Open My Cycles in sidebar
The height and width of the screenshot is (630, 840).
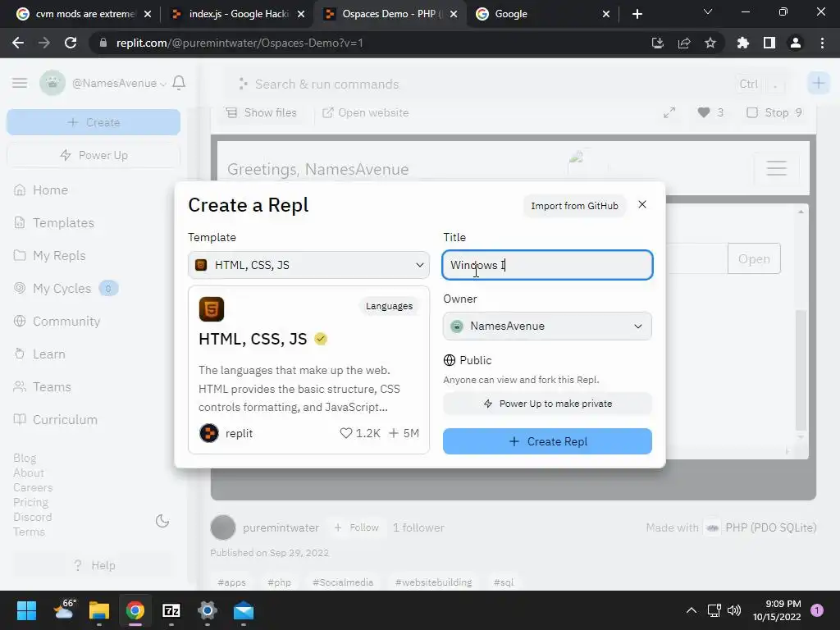62,289
